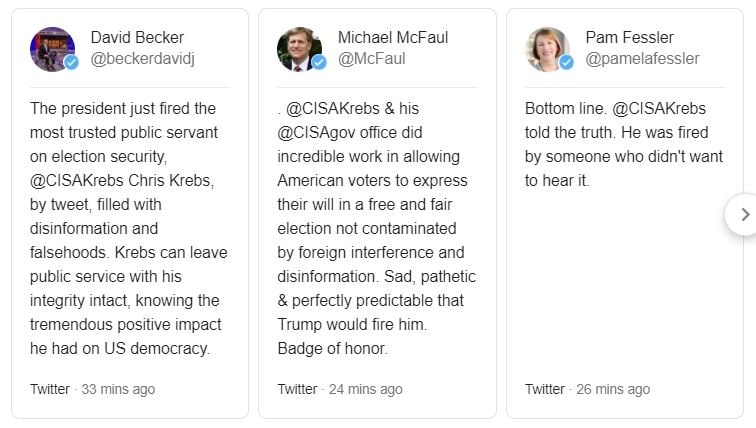The height and width of the screenshot is (428, 756).
Task: Click Michael McFaul's profile avatar
Action: point(300,49)
